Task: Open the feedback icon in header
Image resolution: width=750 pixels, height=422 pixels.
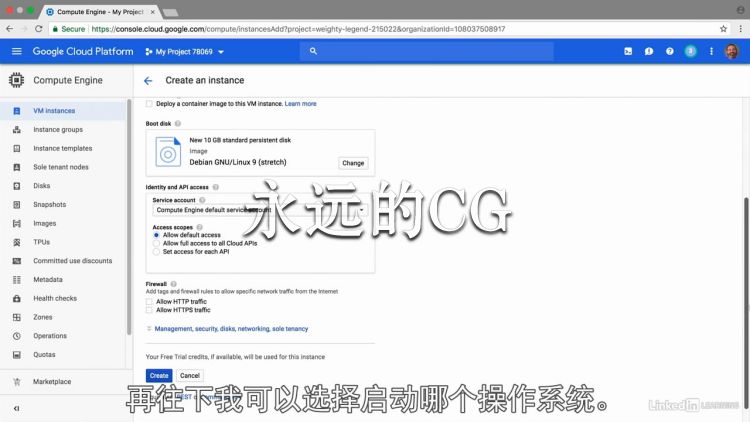Action: point(649,51)
